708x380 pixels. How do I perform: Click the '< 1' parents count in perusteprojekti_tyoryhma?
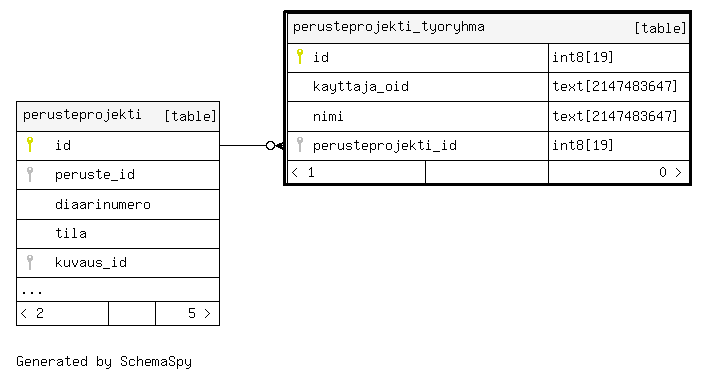click(x=303, y=172)
